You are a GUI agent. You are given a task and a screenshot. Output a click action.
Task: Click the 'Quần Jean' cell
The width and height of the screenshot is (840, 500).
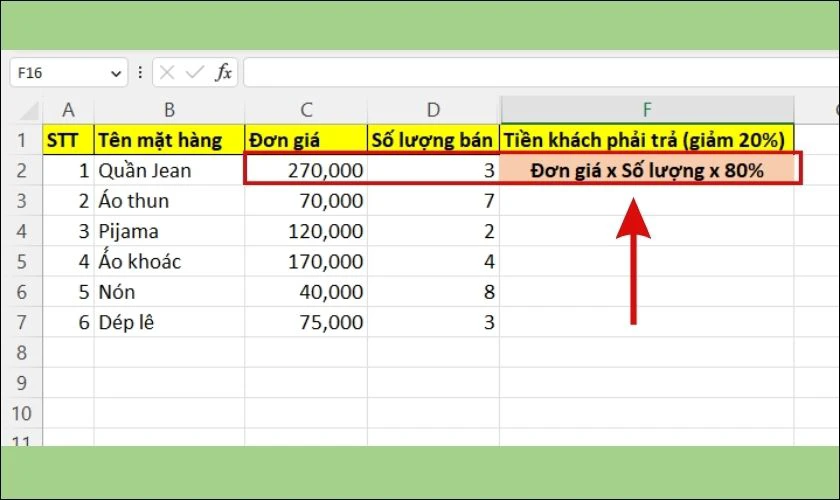point(169,170)
